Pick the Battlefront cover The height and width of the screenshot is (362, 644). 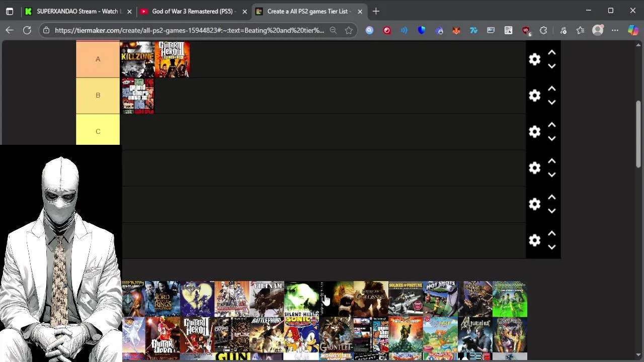(267, 334)
